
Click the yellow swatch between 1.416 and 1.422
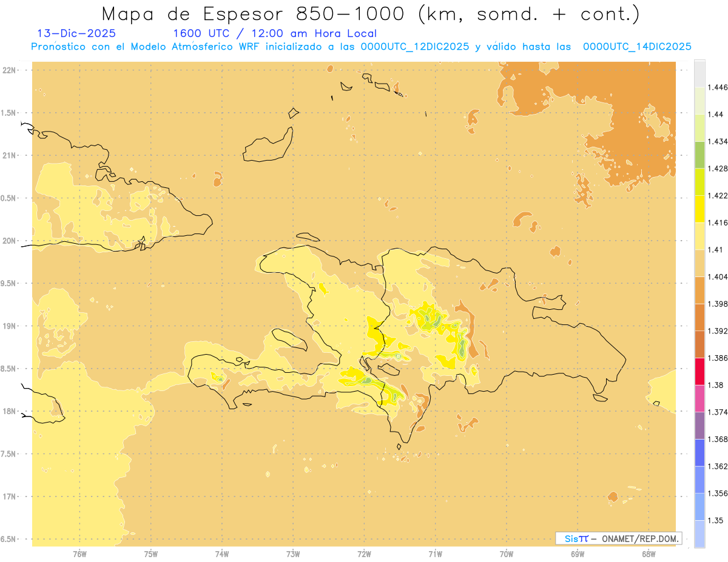[699, 209]
